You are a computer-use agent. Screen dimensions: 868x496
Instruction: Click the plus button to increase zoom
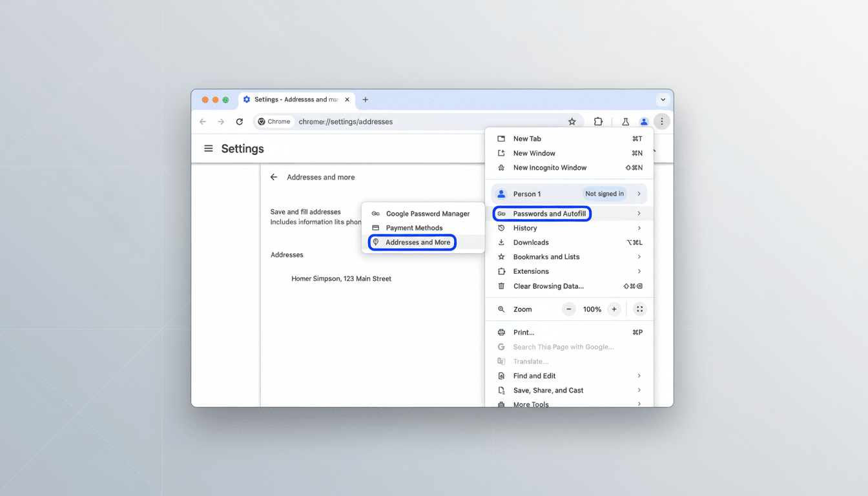click(x=614, y=309)
